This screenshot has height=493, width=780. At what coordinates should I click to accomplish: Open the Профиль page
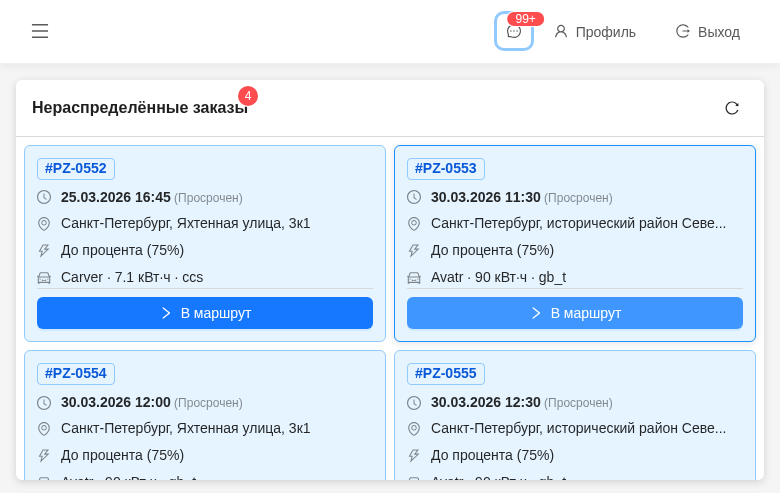pyautogui.click(x=595, y=32)
